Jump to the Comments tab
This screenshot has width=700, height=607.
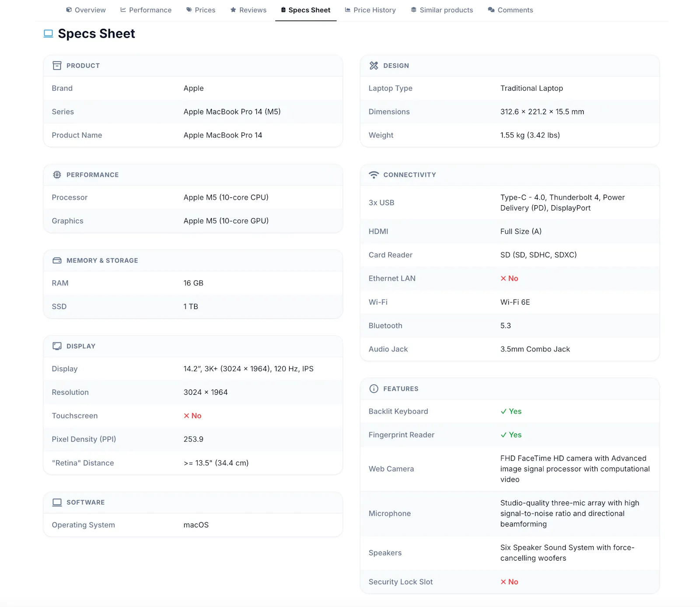(510, 10)
